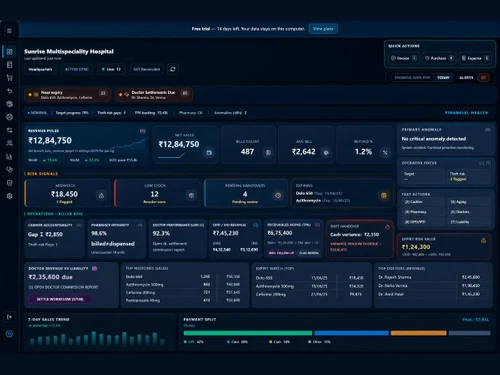Click the Target operator focus tile
The image size is (500, 375).
[423, 176]
